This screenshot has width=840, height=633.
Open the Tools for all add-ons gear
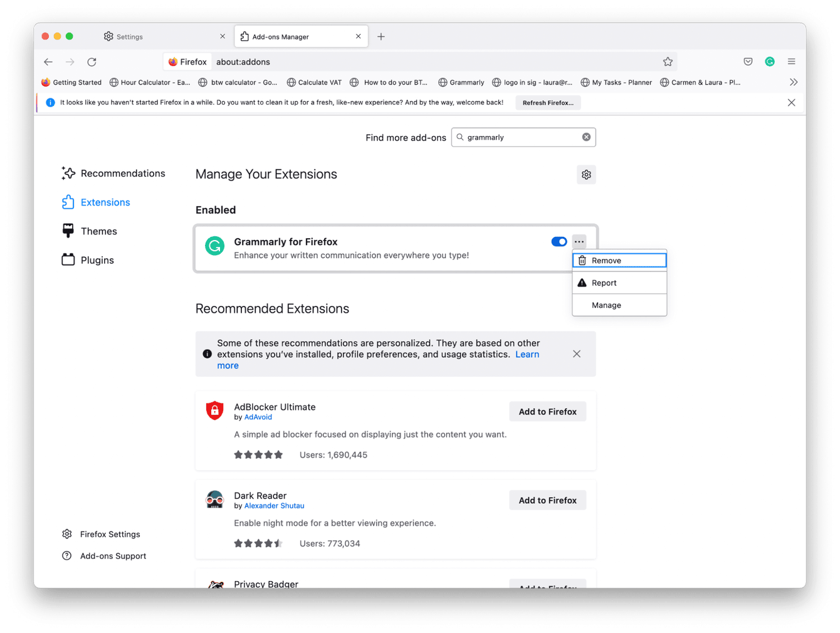tap(586, 174)
